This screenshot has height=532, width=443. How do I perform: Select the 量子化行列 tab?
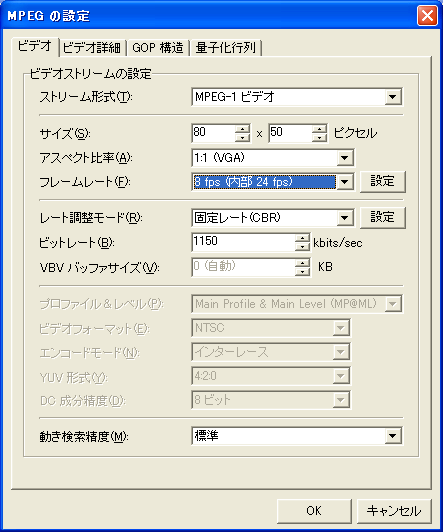226,48
